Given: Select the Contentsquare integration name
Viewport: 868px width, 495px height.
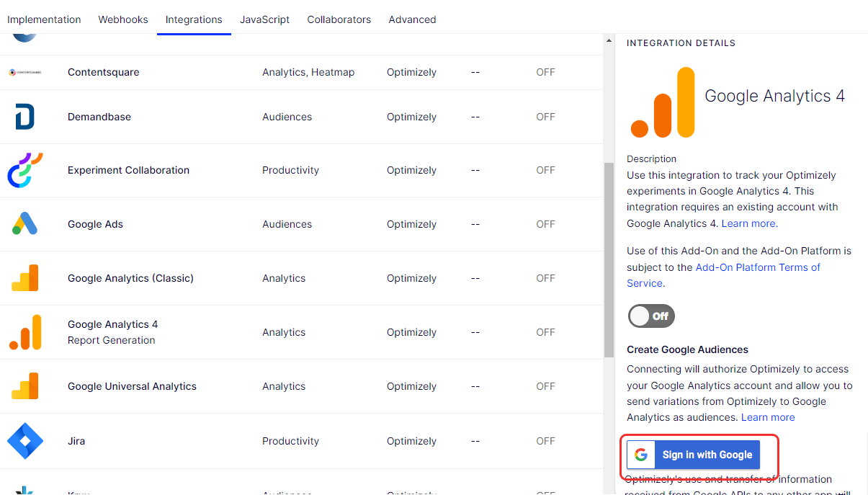Looking at the screenshot, I should tap(104, 72).
